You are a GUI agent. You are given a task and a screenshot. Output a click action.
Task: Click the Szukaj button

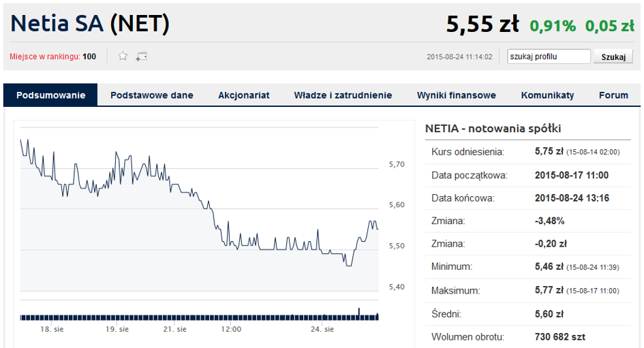pyautogui.click(x=613, y=57)
